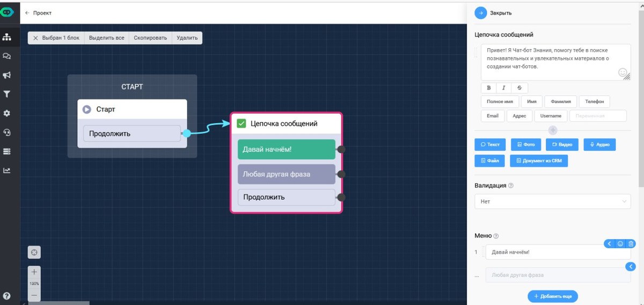Open the chat dialogs sidebar icon

click(7, 56)
